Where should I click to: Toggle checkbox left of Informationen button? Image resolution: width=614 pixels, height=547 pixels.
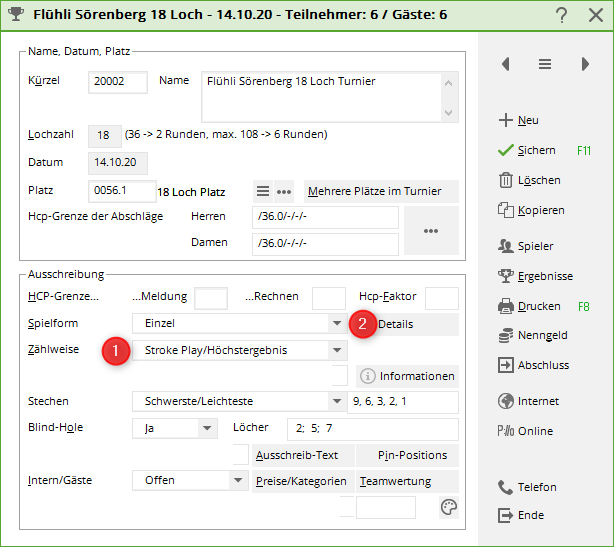pos(339,376)
